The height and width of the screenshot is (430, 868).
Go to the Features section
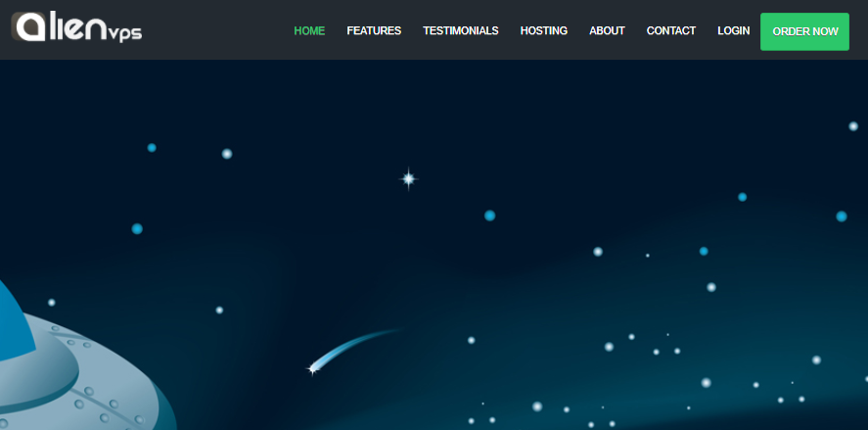[374, 31]
